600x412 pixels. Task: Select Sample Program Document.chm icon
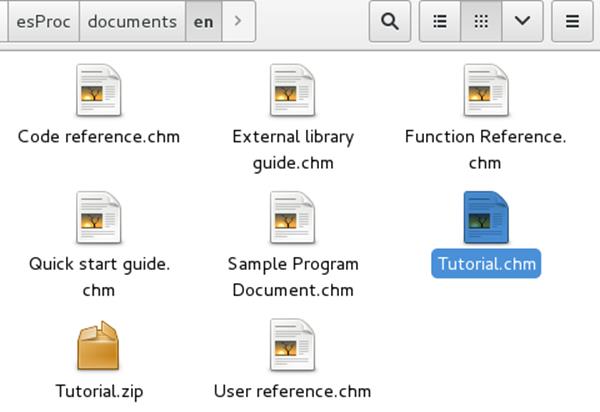(293, 218)
